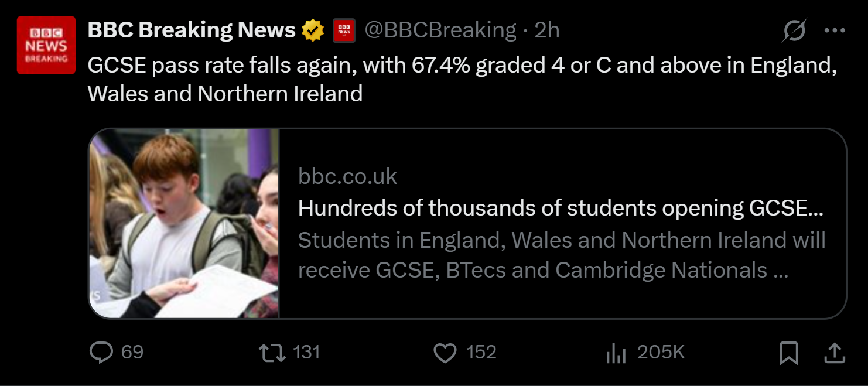Open the 2h timestamp permalink
The height and width of the screenshot is (386, 868).
point(547,30)
